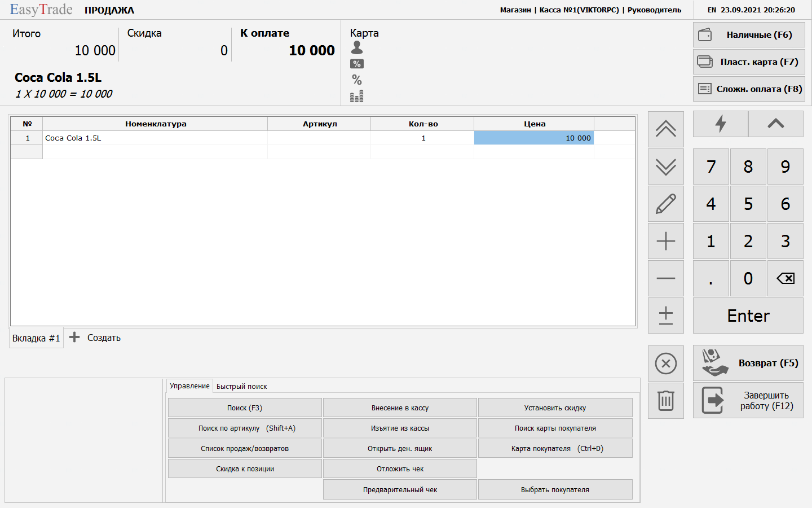The width and height of the screenshot is (812, 508).
Task: Switch to the Управление tab
Action: pos(189,386)
